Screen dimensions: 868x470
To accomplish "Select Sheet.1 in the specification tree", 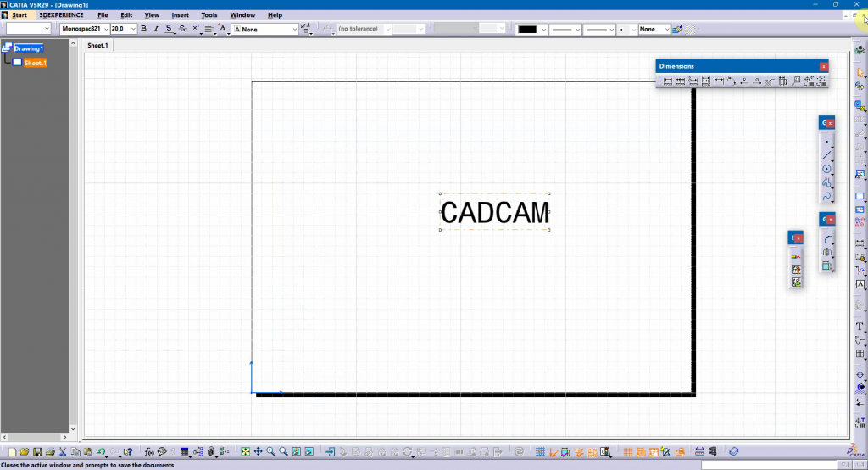I will click(x=35, y=63).
